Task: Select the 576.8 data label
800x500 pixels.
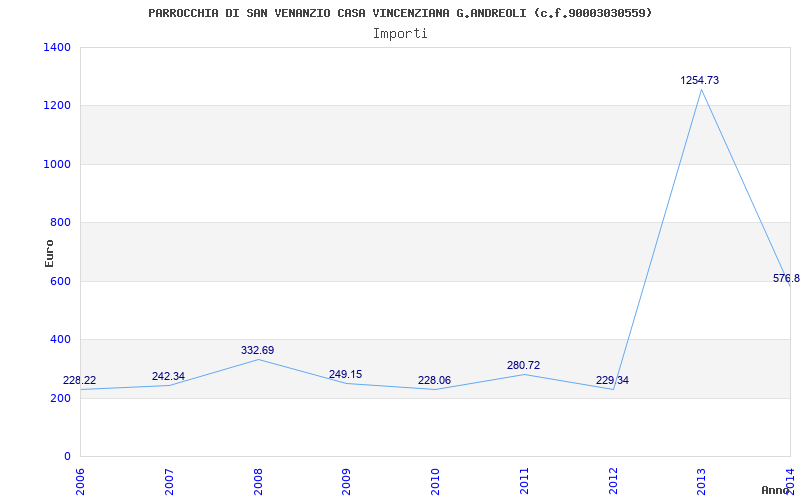Action: (786, 279)
